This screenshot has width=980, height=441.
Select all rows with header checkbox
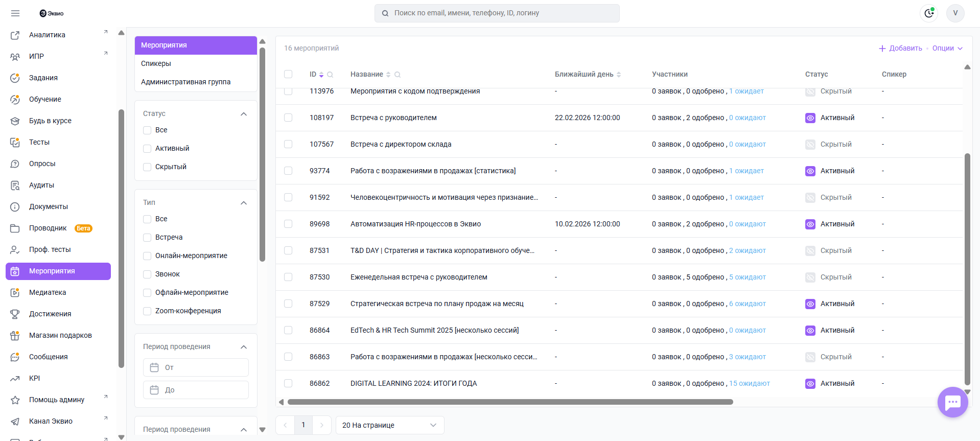288,75
